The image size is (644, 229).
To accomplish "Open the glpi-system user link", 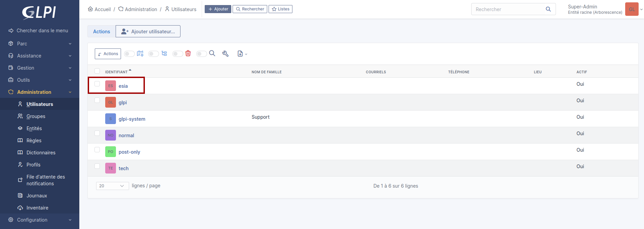I will tap(132, 119).
